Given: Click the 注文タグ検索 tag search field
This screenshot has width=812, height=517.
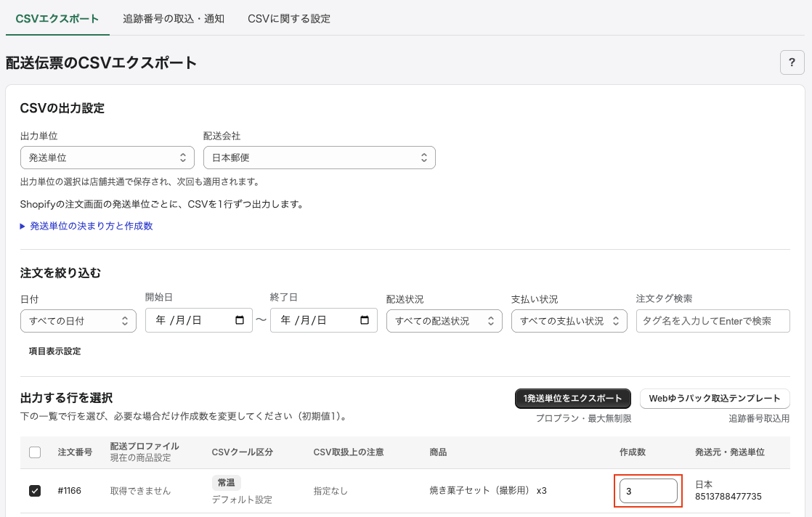Looking at the screenshot, I should [712, 321].
